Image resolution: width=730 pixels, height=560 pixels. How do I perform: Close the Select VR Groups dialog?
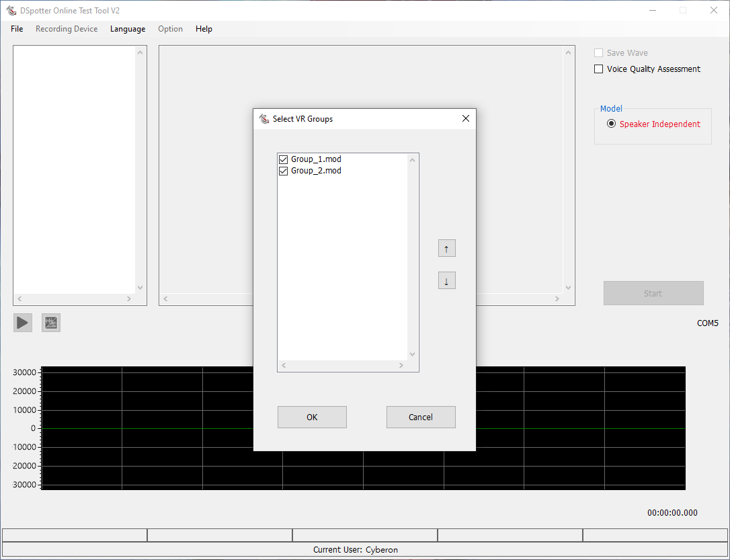(x=466, y=119)
